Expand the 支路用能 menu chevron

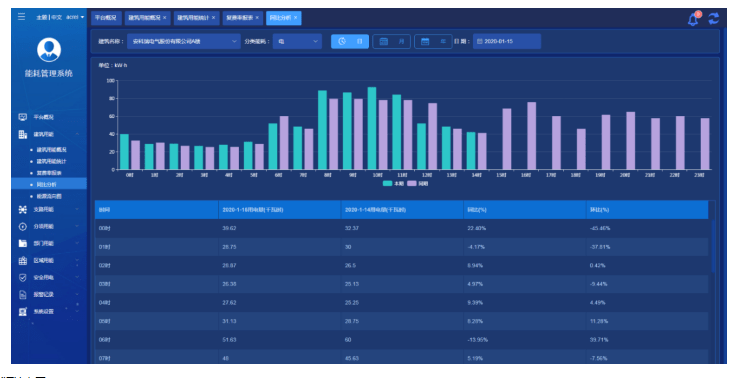pos(77,209)
